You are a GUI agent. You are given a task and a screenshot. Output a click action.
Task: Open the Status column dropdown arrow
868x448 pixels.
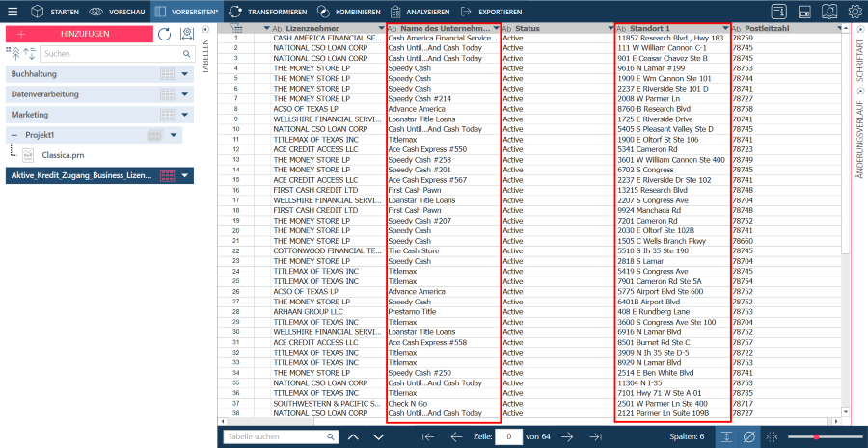click(610, 28)
